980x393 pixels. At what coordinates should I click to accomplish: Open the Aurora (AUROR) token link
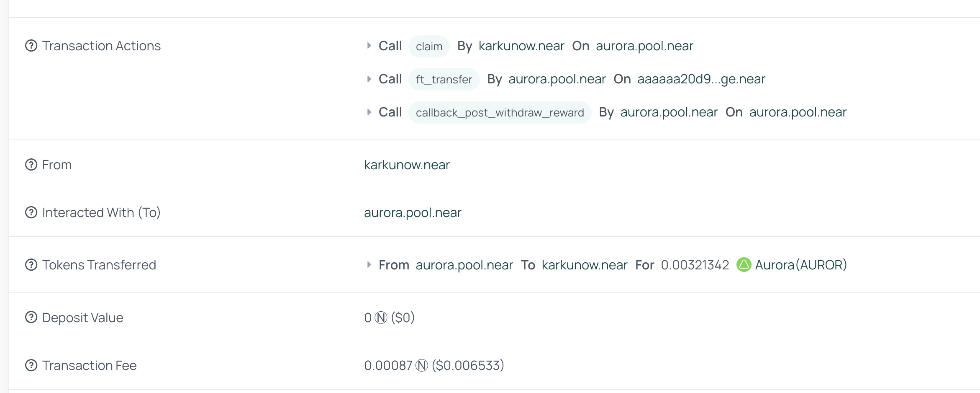801,265
